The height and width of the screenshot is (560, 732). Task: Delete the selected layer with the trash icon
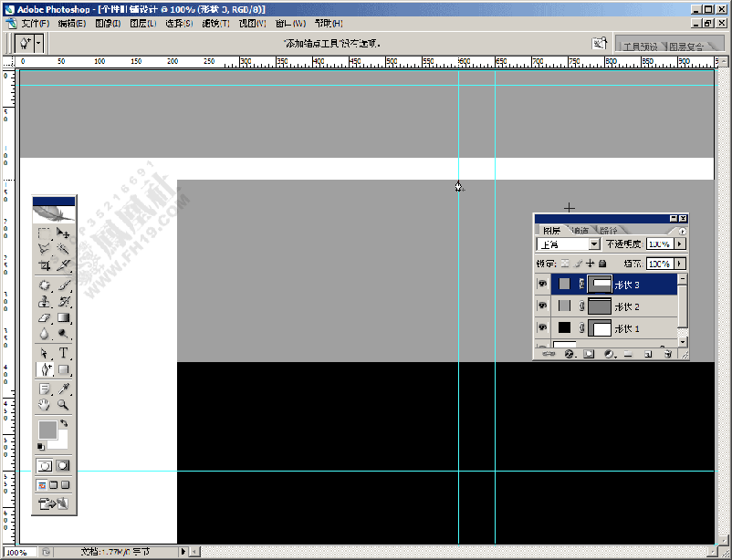click(668, 354)
